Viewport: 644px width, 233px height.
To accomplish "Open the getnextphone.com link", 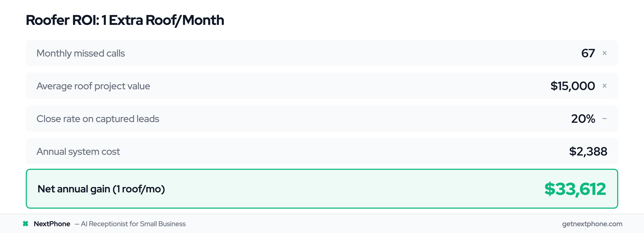I will click(592, 224).
